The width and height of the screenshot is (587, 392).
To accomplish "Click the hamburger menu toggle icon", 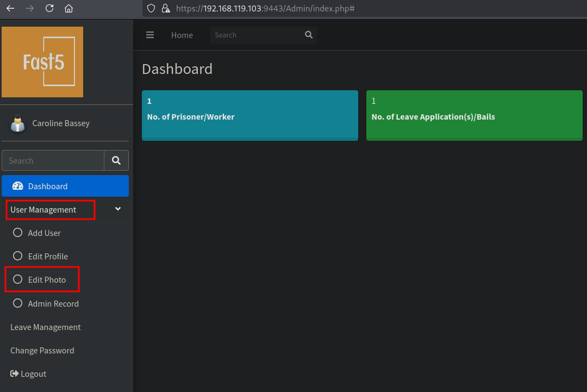I will pyautogui.click(x=150, y=35).
